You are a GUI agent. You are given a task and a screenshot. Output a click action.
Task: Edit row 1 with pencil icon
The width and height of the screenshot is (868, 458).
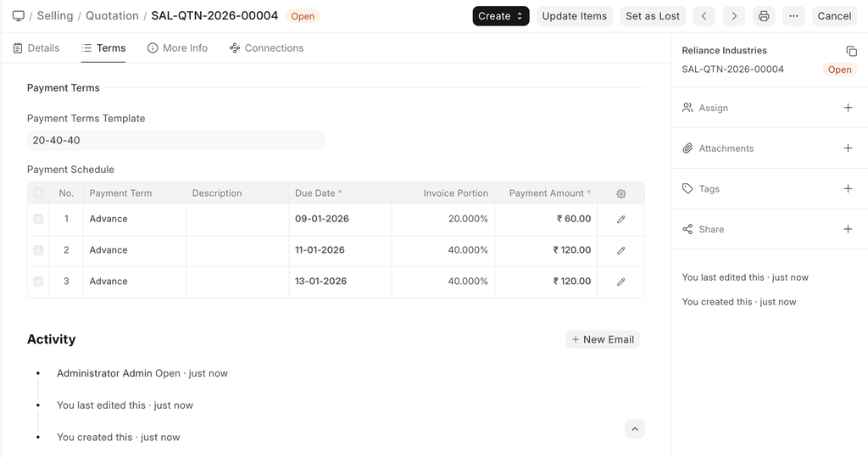(621, 219)
